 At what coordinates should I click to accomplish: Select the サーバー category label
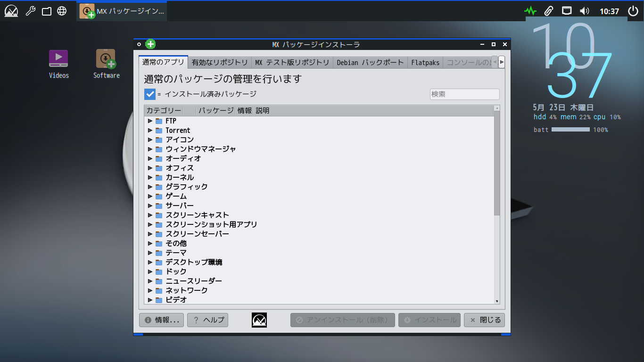180,206
